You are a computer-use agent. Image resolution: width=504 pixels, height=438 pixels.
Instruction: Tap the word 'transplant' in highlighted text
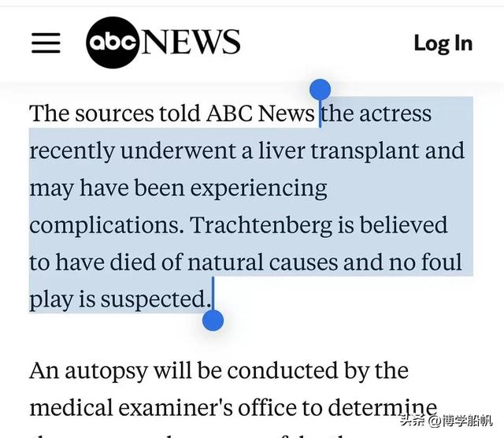(365, 151)
